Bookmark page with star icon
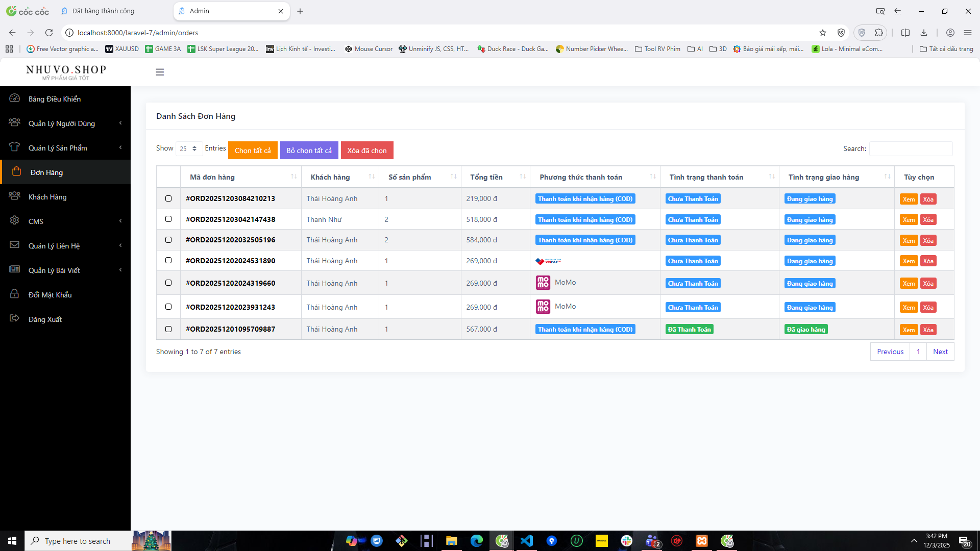The image size is (980, 551). coord(822,33)
